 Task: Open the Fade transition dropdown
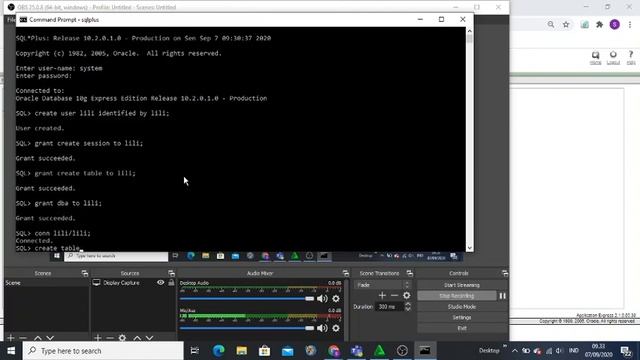tap(382, 285)
